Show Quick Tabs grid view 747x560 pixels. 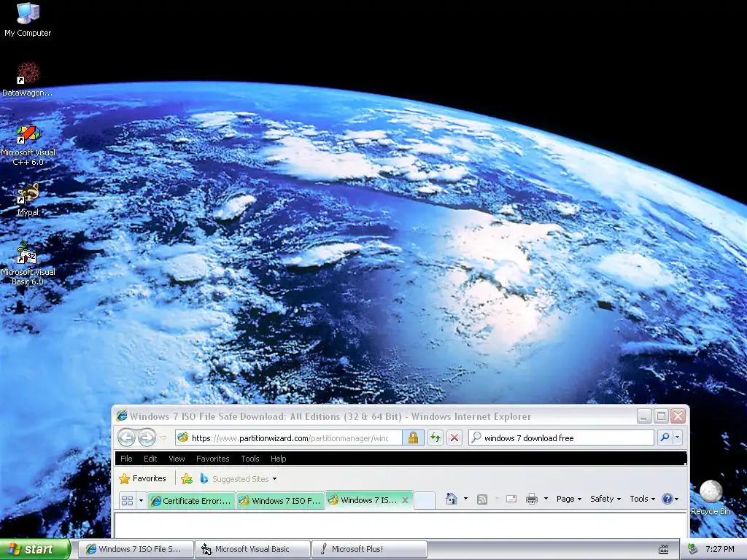[127, 500]
